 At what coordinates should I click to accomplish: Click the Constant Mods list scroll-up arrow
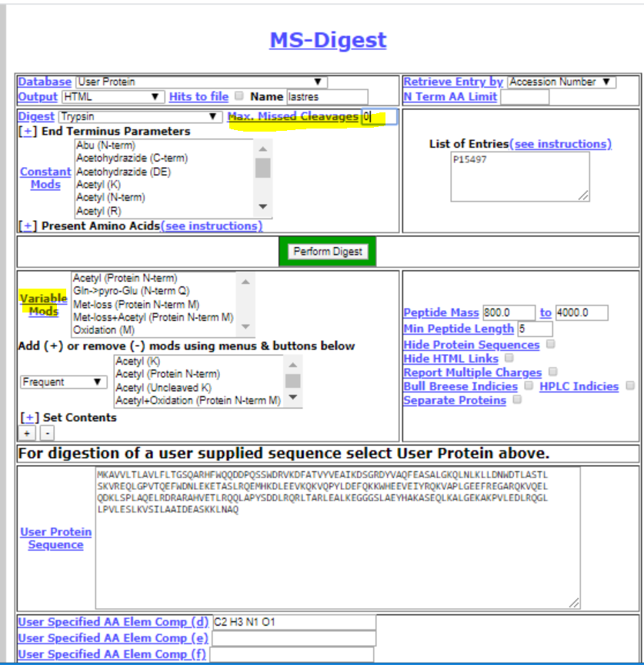point(263,149)
